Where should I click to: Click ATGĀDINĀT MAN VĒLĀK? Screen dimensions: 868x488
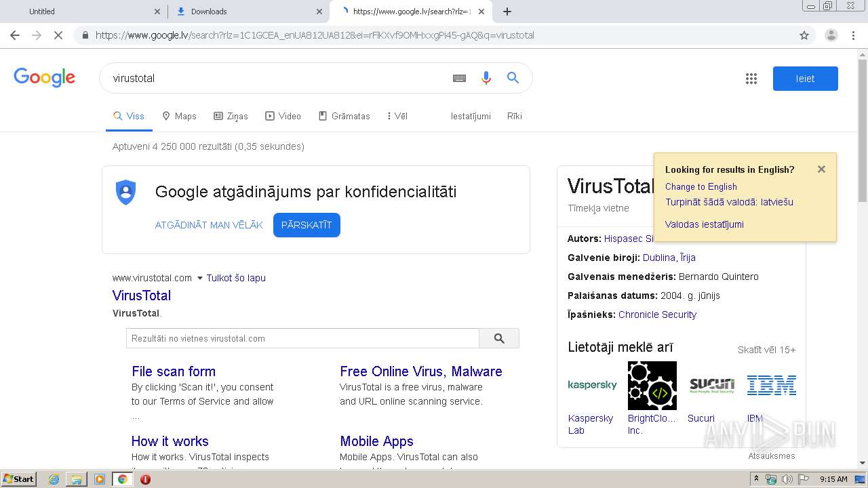[x=209, y=225]
